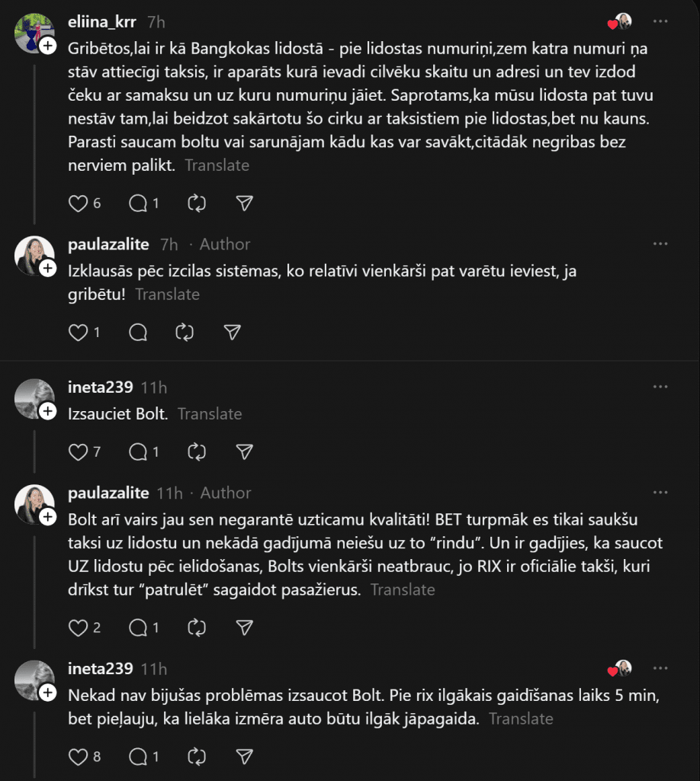
Task: Translate eliina_krr's comment
Action: point(217,165)
